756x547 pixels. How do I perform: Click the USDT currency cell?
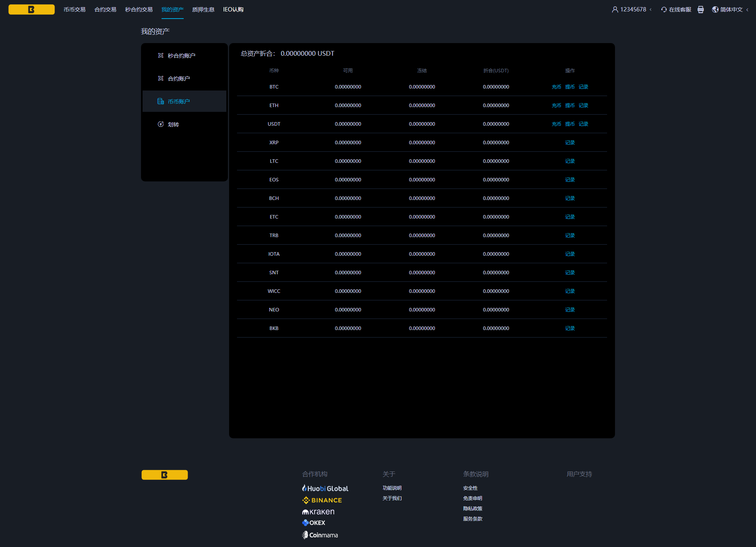274,124
